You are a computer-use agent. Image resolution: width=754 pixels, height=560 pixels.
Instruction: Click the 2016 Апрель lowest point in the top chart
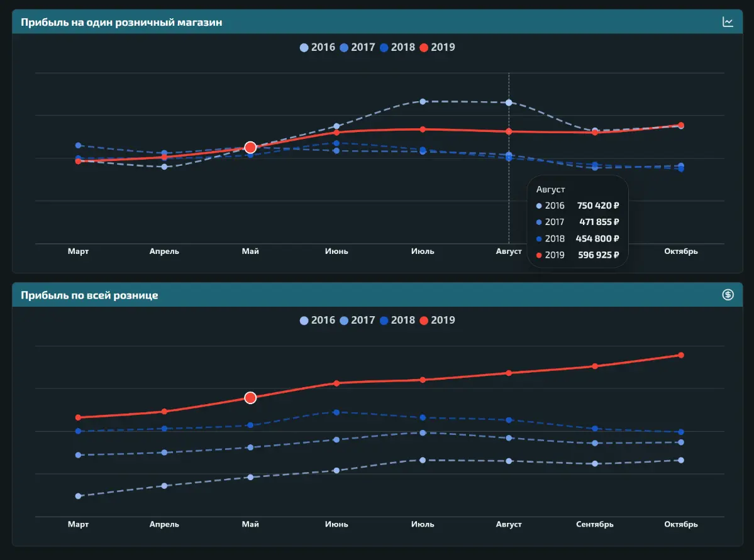point(165,167)
